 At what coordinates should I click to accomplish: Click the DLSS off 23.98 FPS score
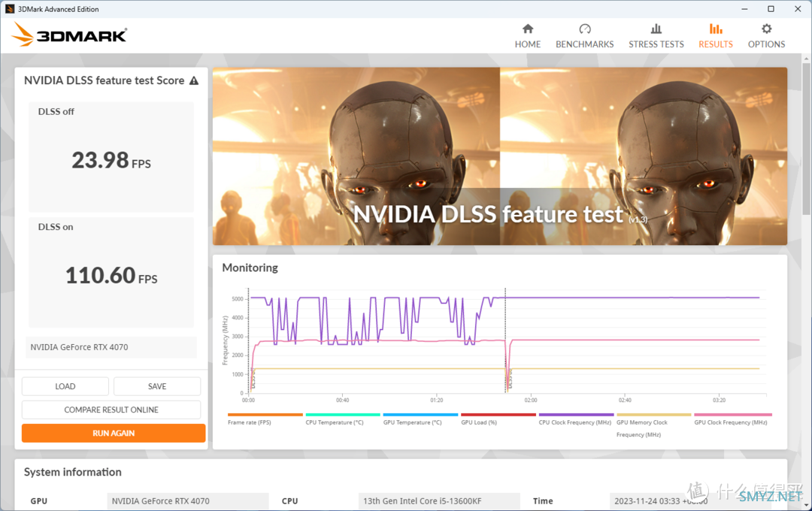[x=111, y=160]
